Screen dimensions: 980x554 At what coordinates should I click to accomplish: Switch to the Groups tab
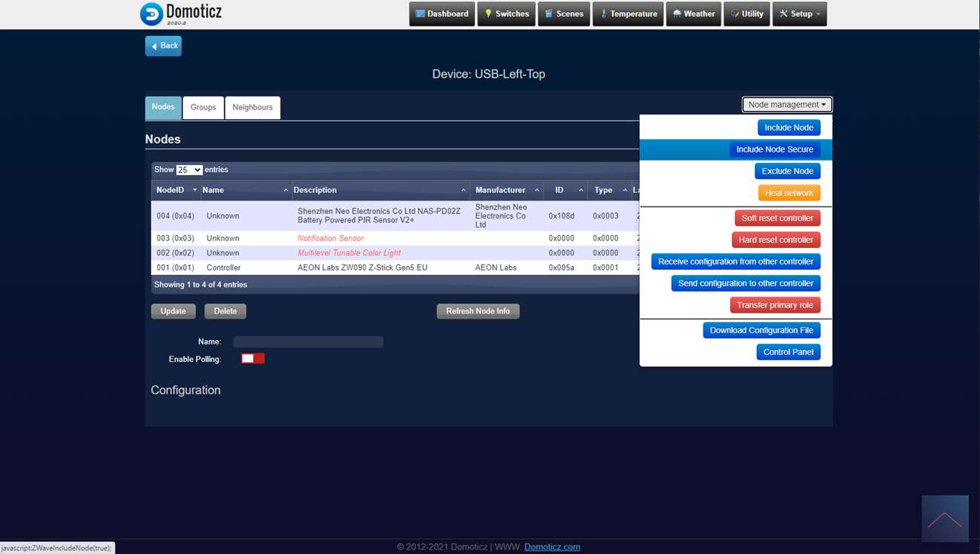pyautogui.click(x=203, y=107)
